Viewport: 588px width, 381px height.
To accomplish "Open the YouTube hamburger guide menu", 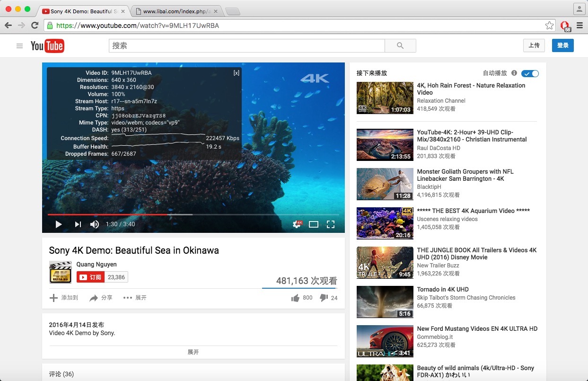I will pos(19,46).
